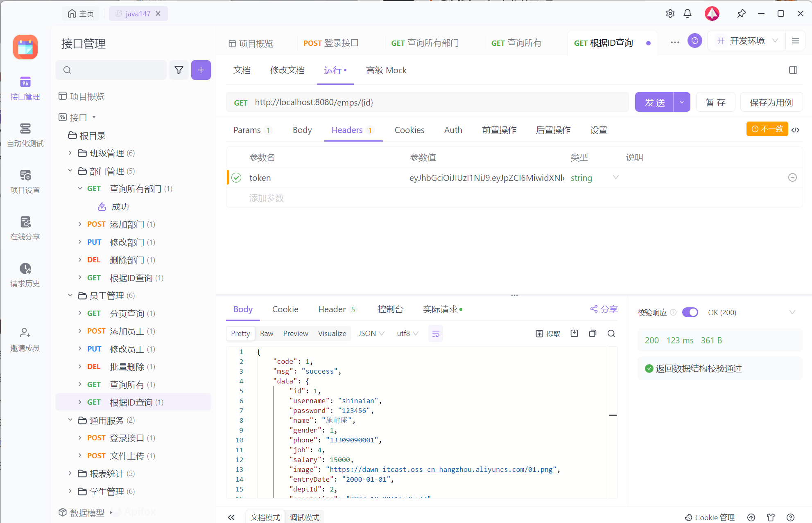Open the hamburger menu icon
Image resolution: width=812 pixels, height=523 pixels.
pos(796,41)
